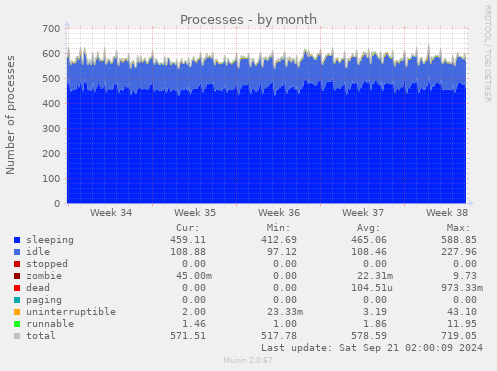Viewport: 497px width, 371px height.
Task: Click the runnable current value 1.46
Action: (194, 324)
